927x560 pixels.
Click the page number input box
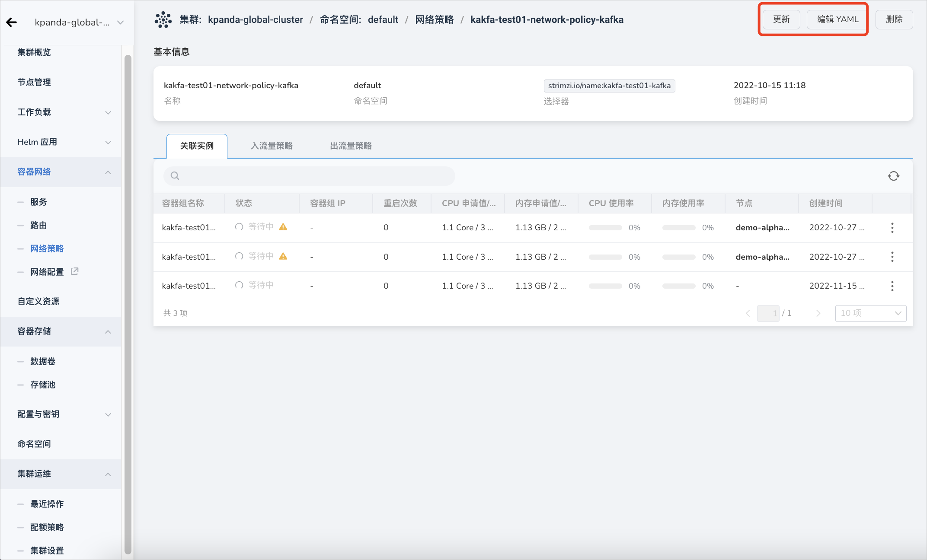click(x=768, y=313)
